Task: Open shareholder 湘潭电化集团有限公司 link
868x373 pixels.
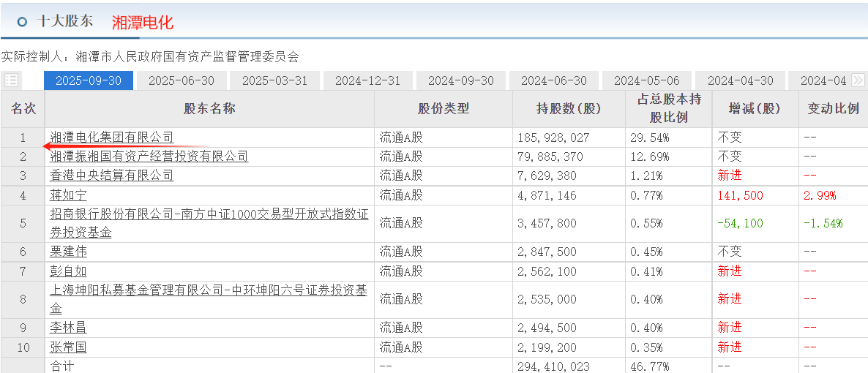Action: pyautogui.click(x=112, y=137)
